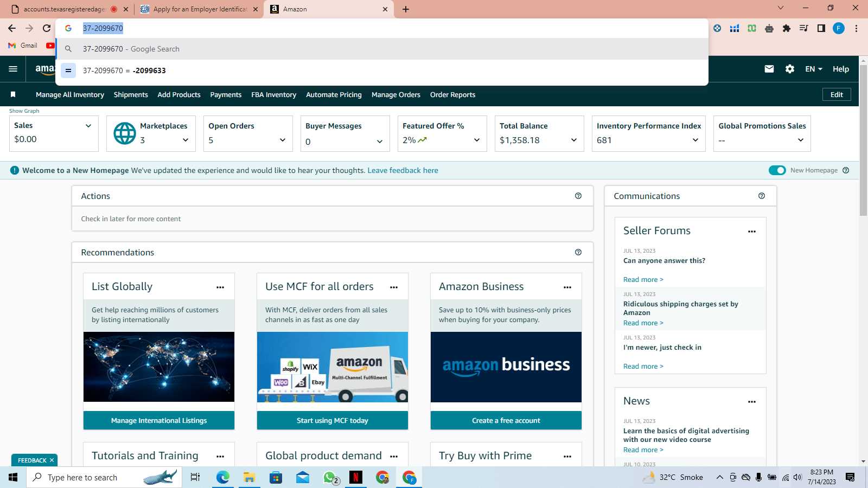Open Actions panel help icon
The image size is (868, 488).
(x=578, y=196)
